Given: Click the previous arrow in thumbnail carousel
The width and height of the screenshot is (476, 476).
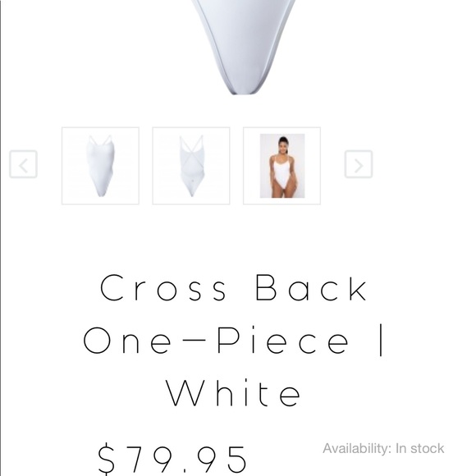Looking at the screenshot, I should 23,164.
